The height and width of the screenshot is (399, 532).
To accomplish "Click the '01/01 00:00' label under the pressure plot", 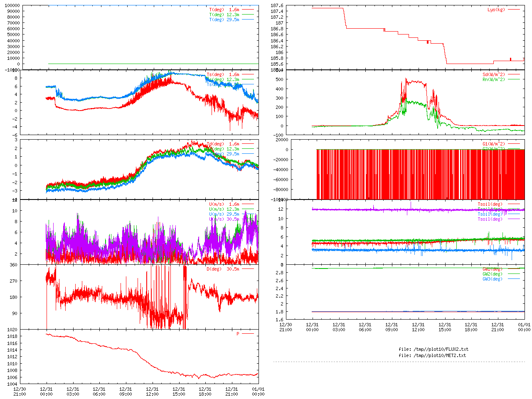I will (x=258, y=392).
